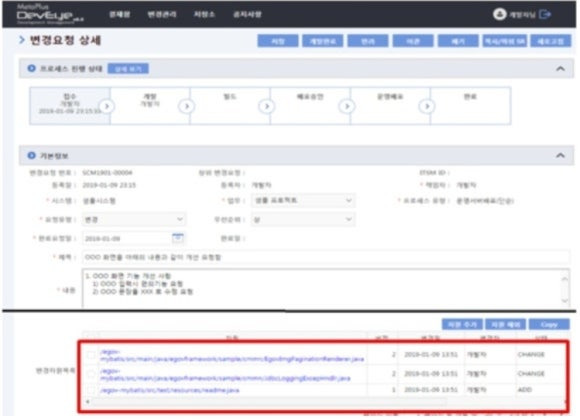580x420 pixels.
Task: Click the 상세 보기 button
Action: 128,69
